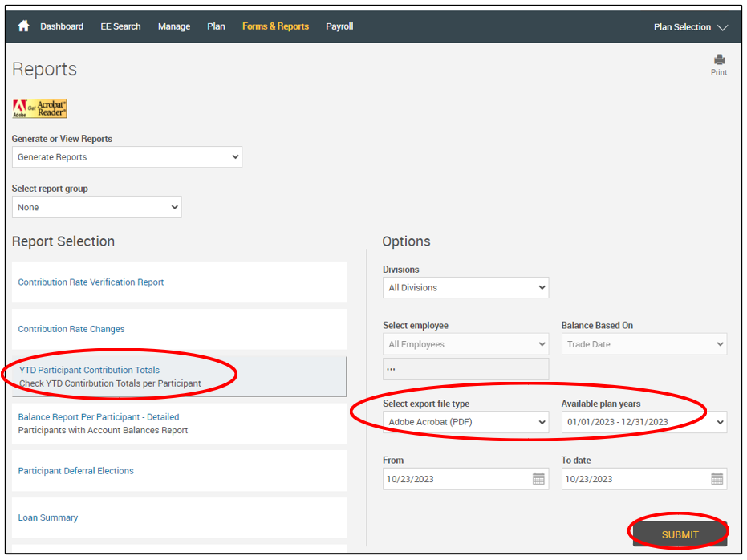Open Participant Deferral Elections report
This screenshot has height=560, width=747.
[x=75, y=471]
